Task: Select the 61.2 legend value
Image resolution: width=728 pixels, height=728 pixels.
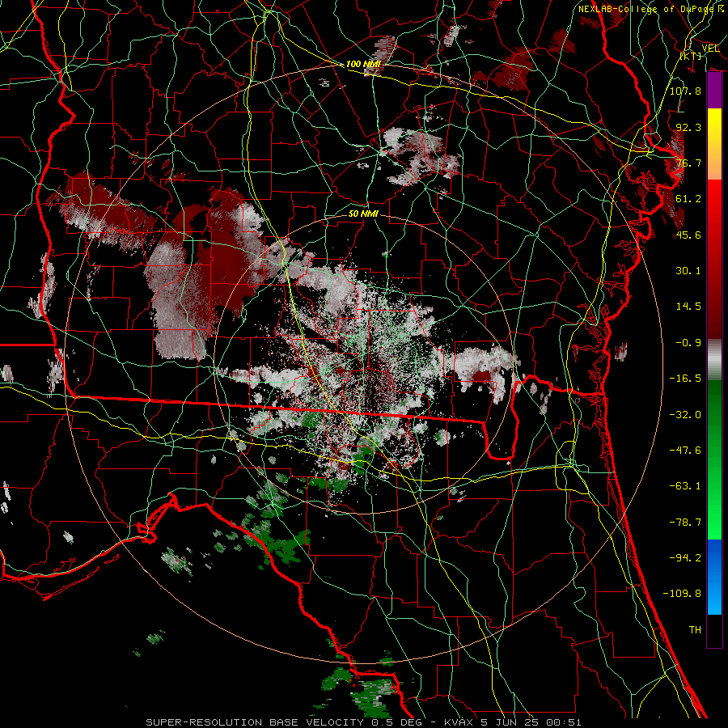Action: pos(688,199)
